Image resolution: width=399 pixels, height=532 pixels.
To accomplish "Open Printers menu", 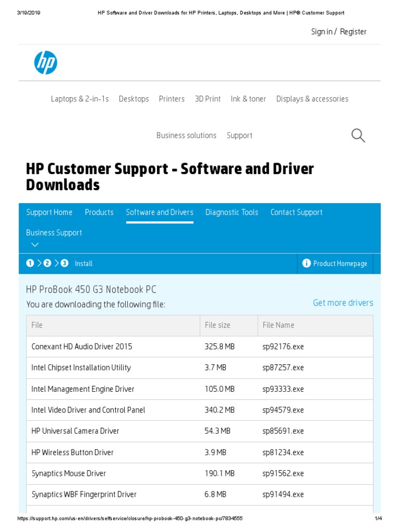I will click(171, 99).
